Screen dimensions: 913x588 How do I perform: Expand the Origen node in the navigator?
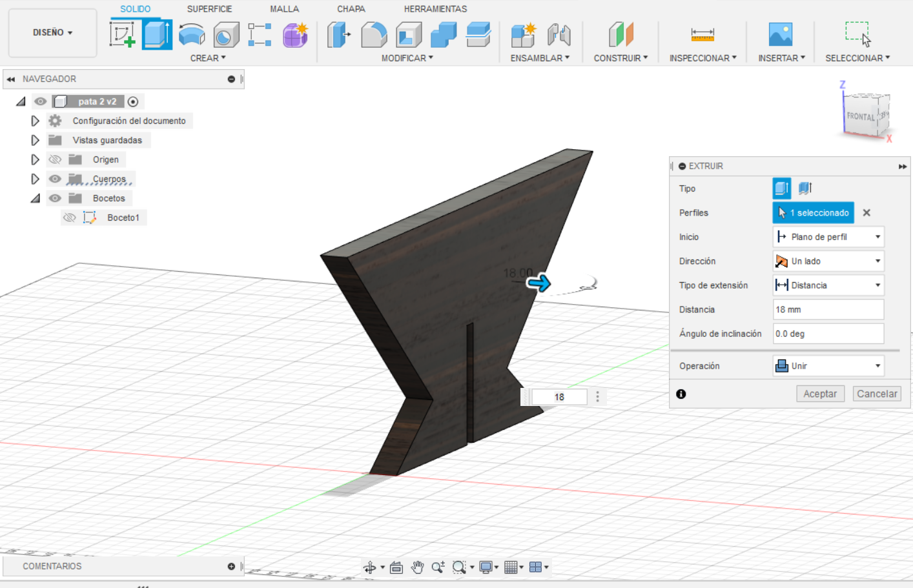click(x=36, y=159)
